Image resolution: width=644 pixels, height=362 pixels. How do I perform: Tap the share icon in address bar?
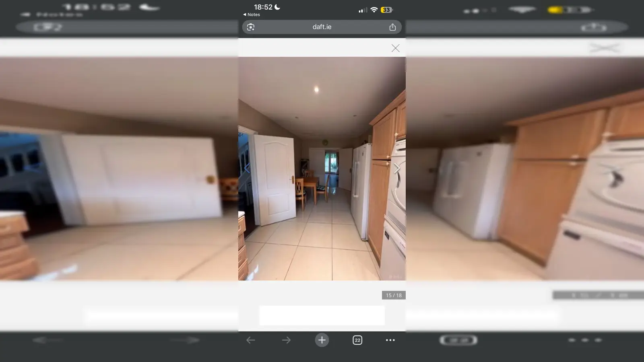coord(392,27)
